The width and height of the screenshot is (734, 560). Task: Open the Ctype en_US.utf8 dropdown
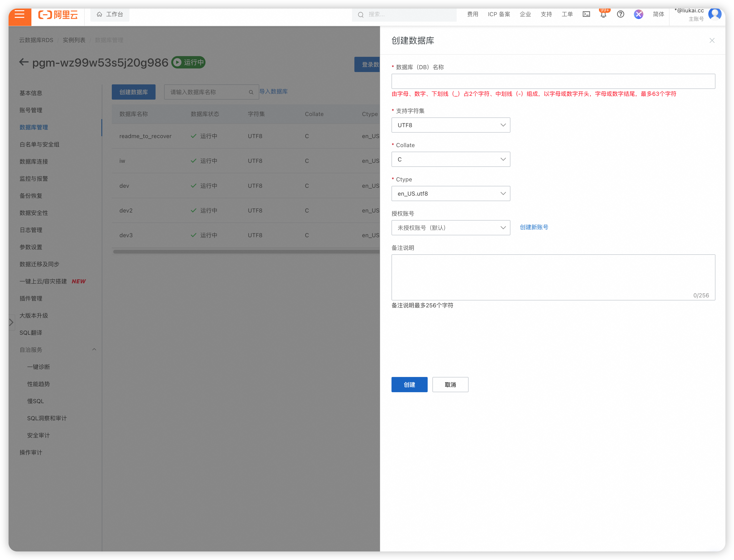click(450, 194)
